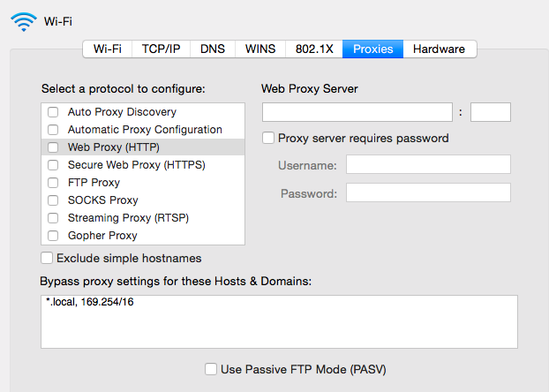The width and height of the screenshot is (549, 392).
Task: Toggle Automatic Proxy Configuration checkbox
Action: click(54, 130)
